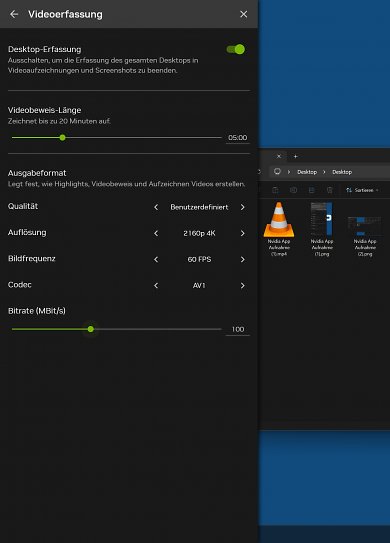Click the Paste clipboard icon in Explorer toolbar
390x543 pixels.
[275, 190]
